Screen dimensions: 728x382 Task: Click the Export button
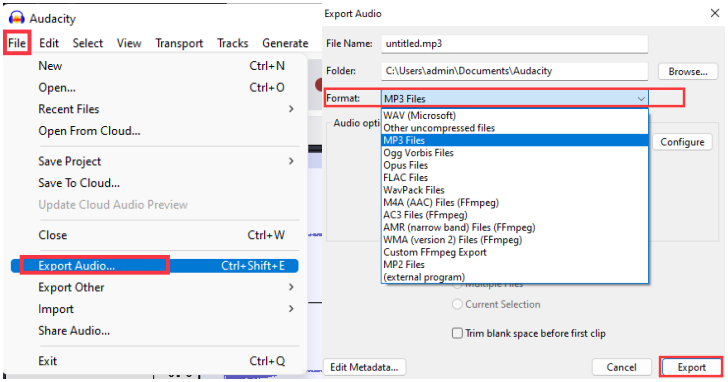tap(691, 367)
